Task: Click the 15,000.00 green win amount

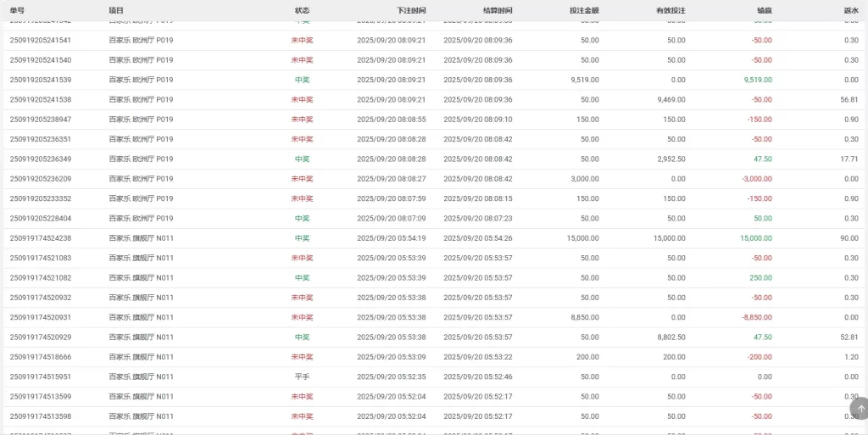Action: pyautogui.click(x=755, y=238)
